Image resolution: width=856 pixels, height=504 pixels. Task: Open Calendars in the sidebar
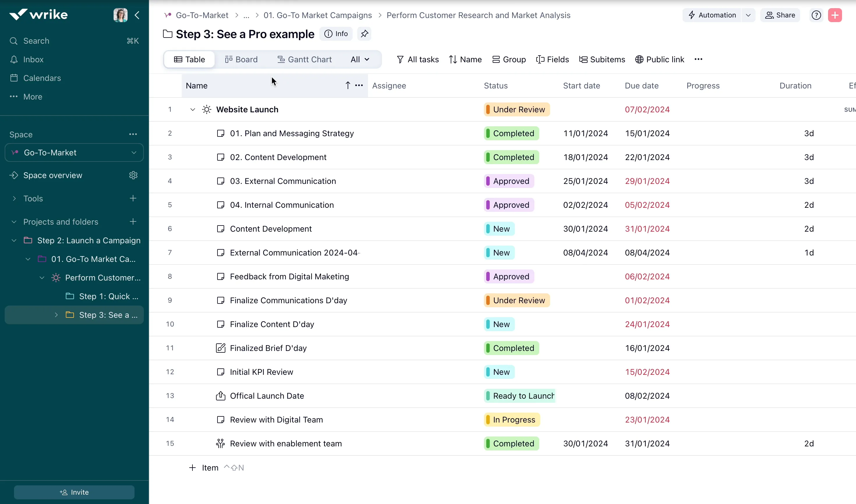[43, 78]
